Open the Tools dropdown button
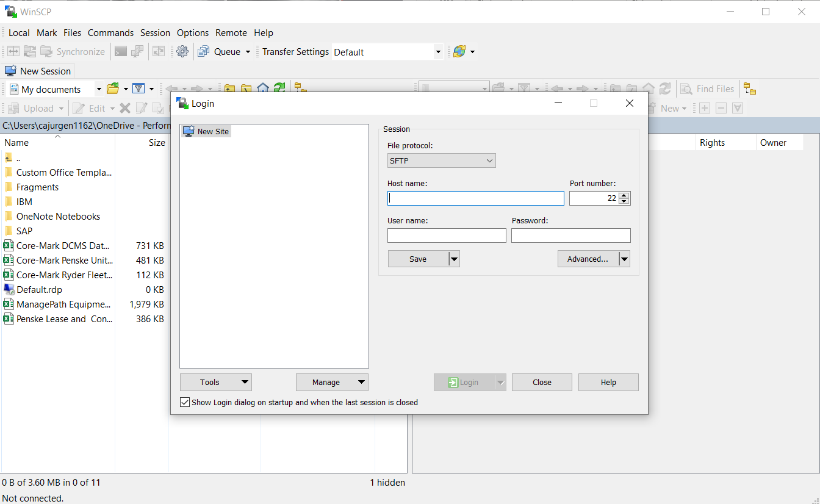The width and height of the screenshot is (820, 504). (216, 382)
